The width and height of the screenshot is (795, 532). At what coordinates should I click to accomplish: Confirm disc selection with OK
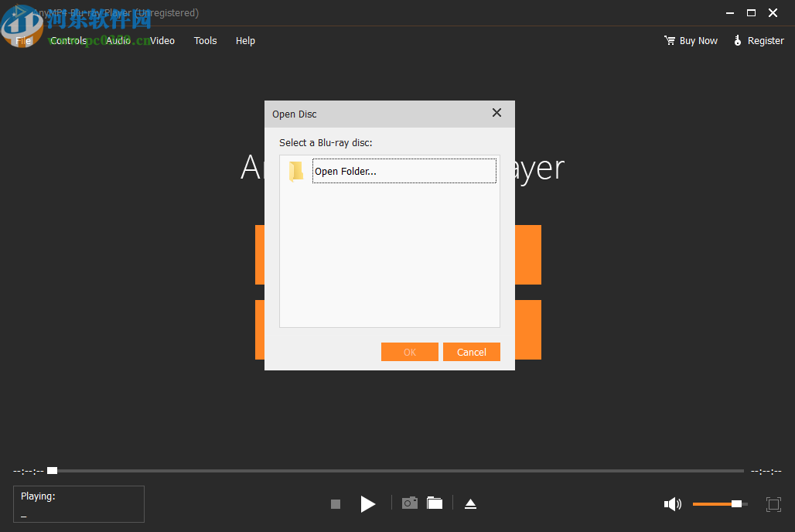409,352
